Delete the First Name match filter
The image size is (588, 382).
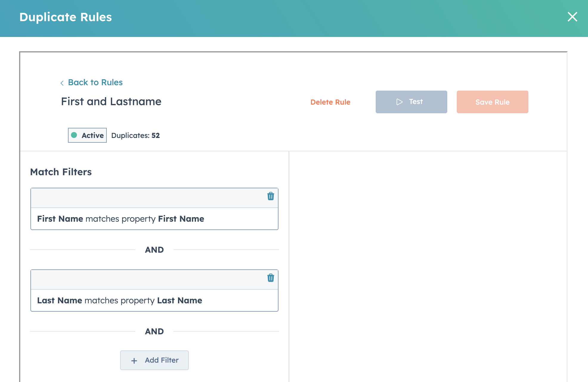270,196
